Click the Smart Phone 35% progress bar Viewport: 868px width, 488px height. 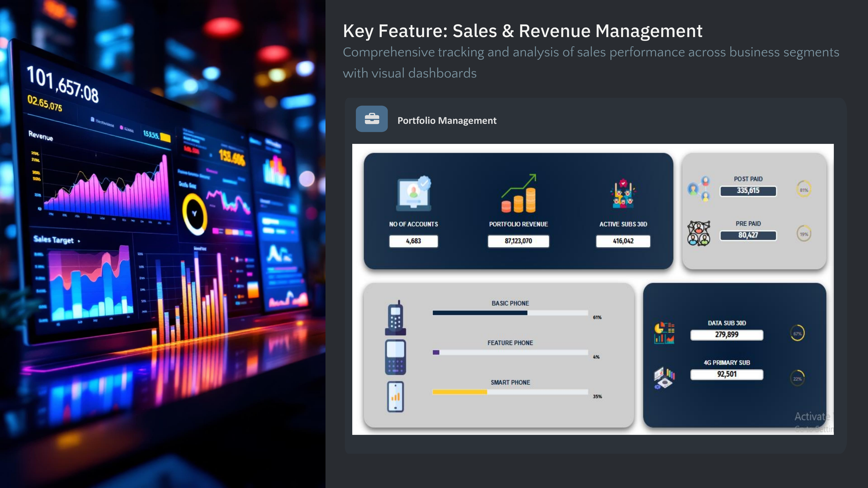coord(510,392)
